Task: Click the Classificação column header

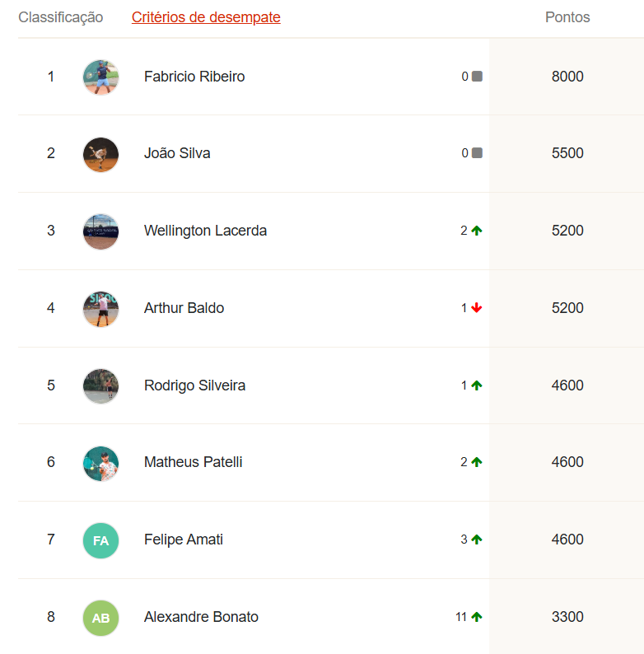Action: pos(61,17)
